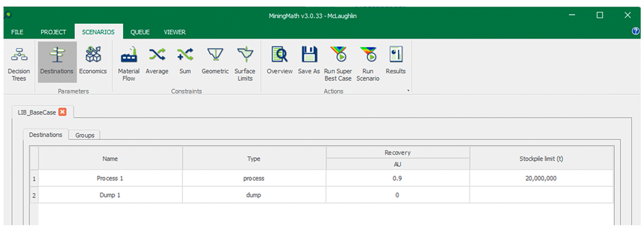Open the Economics parameters
Screen dimensions: 644x232
click(x=93, y=62)
